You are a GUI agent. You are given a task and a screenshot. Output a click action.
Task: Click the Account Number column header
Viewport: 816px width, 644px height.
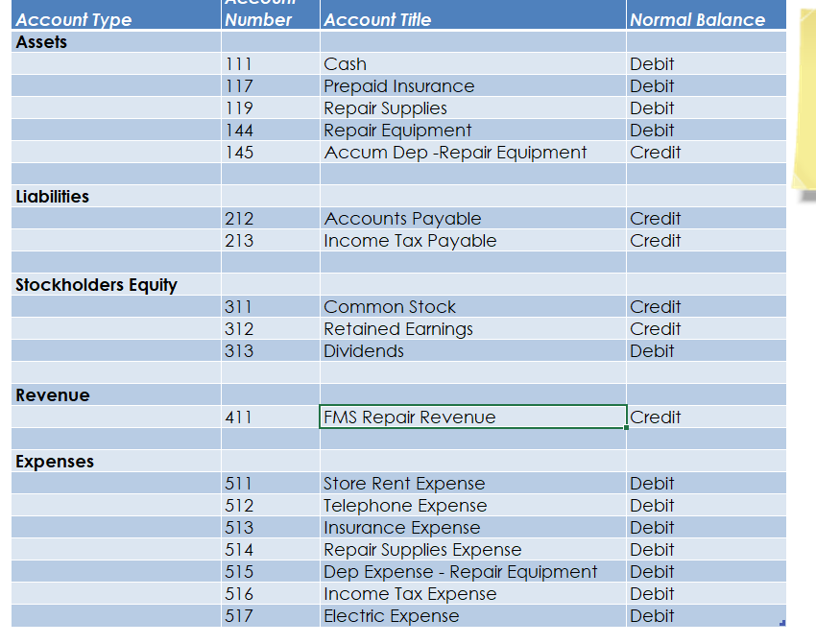(259, 12)
